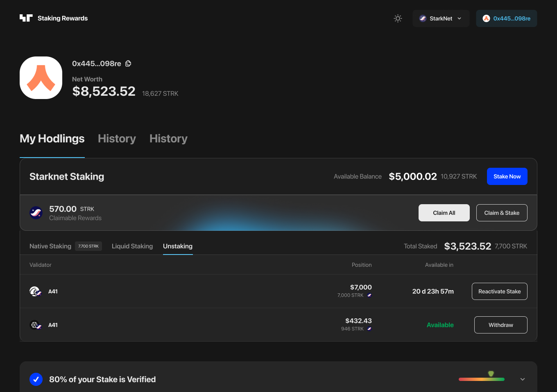The image size is (557, 392).
Task: Click the 570.00 STRK claimable amount
Action: click(x=72, y=209)
